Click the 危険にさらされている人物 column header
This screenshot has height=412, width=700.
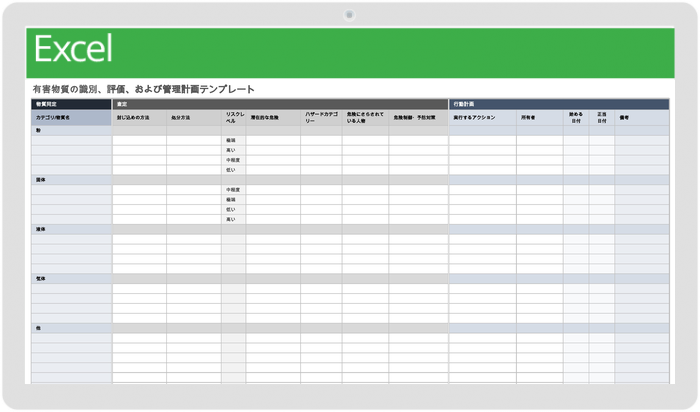coord(365,117)
